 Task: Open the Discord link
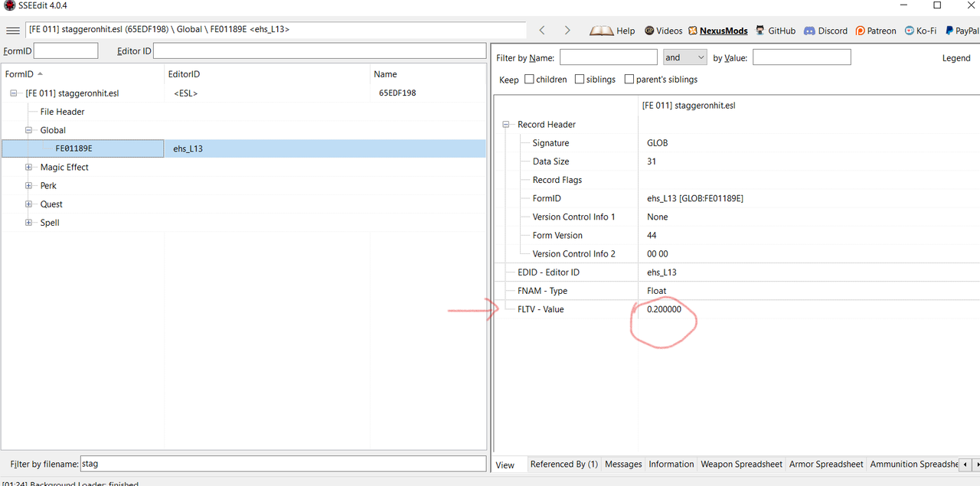(x=825, y=31)
